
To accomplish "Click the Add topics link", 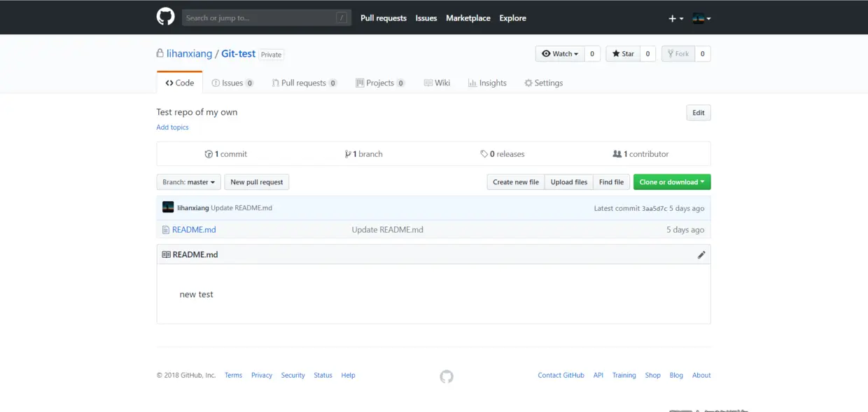I will click(172, 128).
